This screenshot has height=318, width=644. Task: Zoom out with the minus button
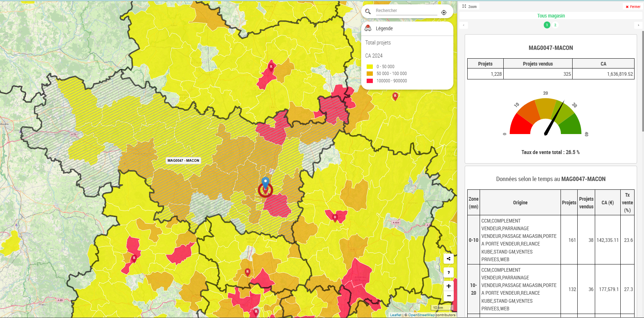tap(449, 296)
